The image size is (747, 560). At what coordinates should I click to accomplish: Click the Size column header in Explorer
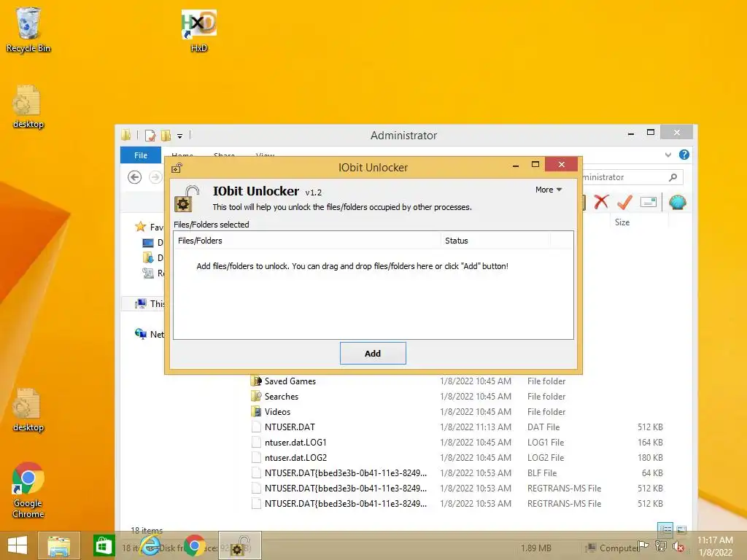(x=622, y=222)
